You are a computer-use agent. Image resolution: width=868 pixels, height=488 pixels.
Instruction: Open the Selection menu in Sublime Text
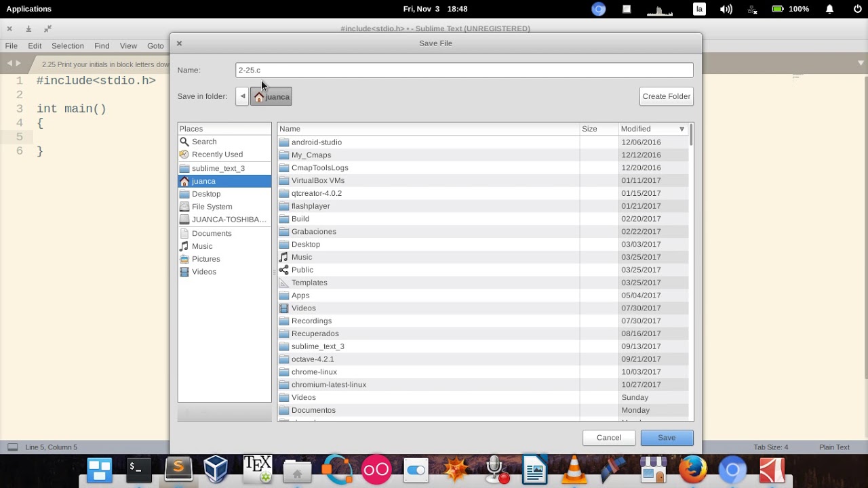68,46
